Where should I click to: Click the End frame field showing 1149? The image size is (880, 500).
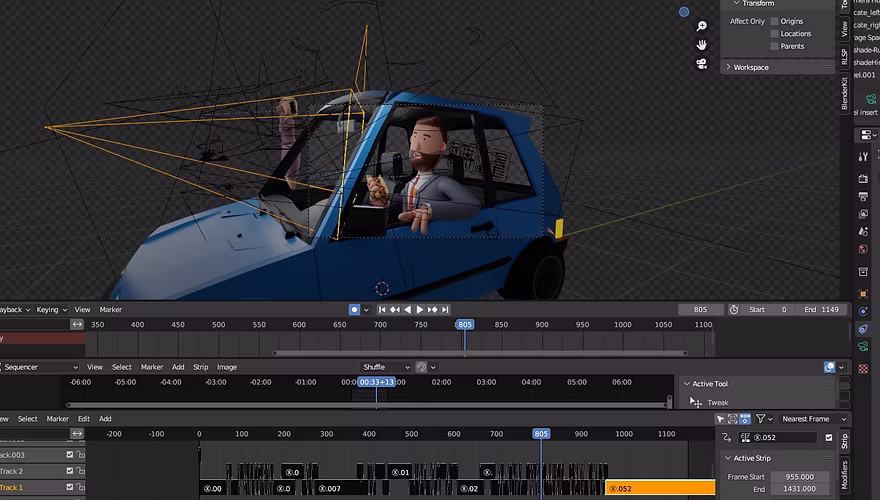point(821,310)
